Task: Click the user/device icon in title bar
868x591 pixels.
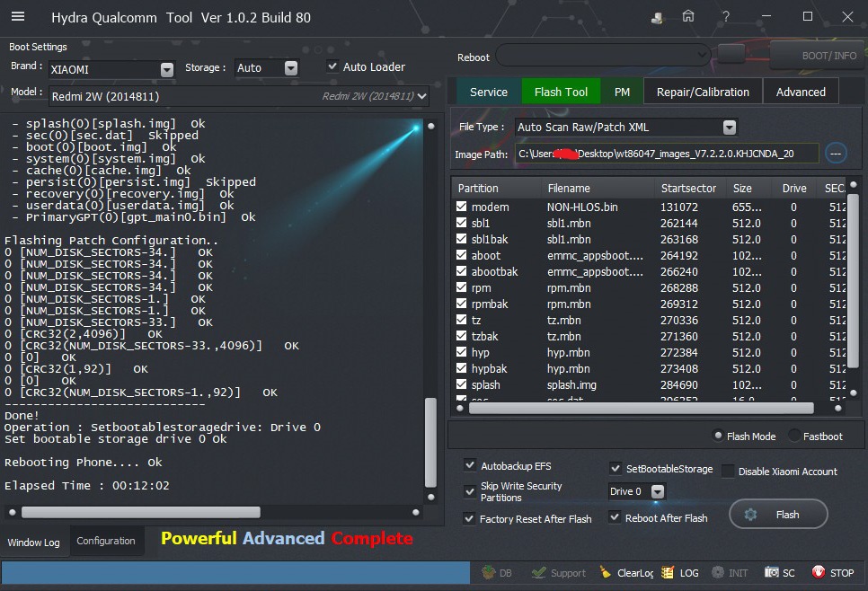Action: (x=657, y=18)
